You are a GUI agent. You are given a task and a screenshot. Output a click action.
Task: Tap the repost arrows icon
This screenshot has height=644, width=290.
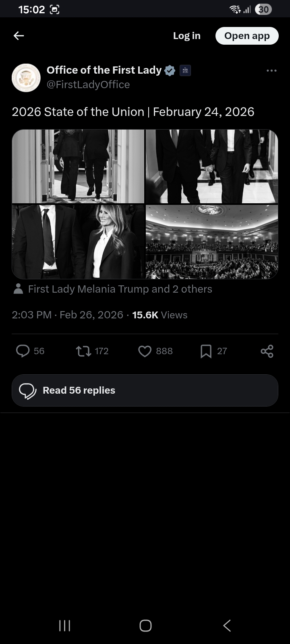coord(83,351)
